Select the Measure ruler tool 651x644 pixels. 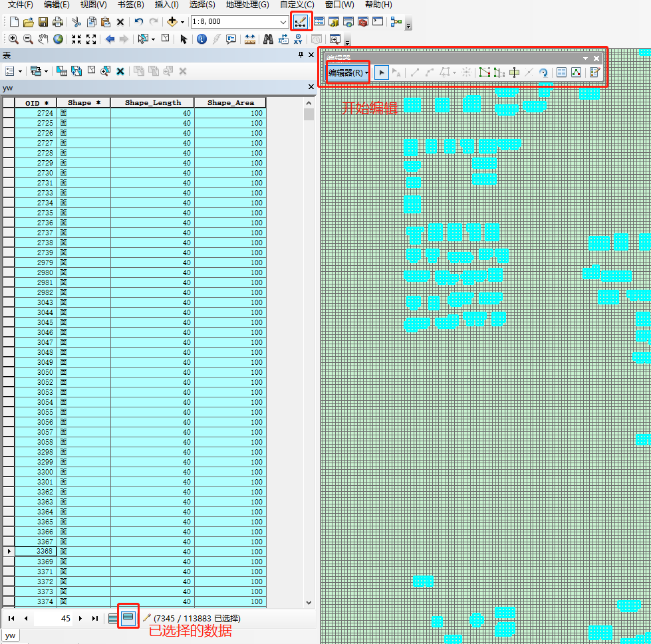coord(250,39)
